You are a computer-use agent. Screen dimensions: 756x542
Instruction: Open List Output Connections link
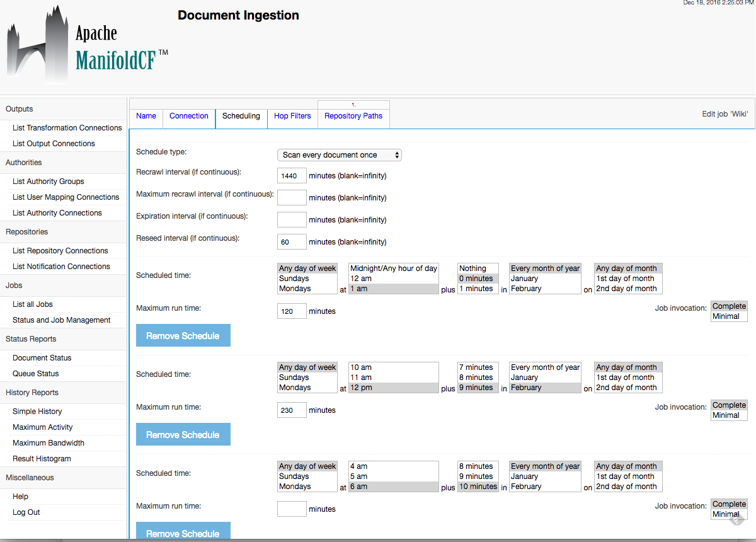54,144
